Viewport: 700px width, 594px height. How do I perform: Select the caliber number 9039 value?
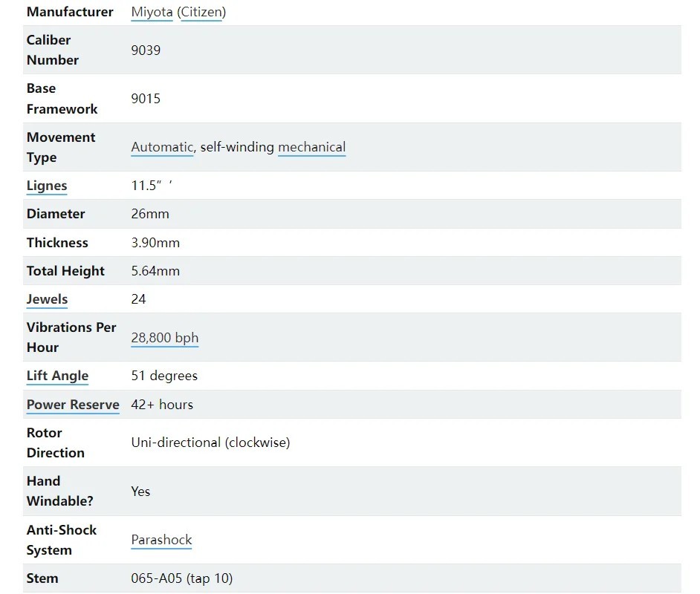(146, 50)
